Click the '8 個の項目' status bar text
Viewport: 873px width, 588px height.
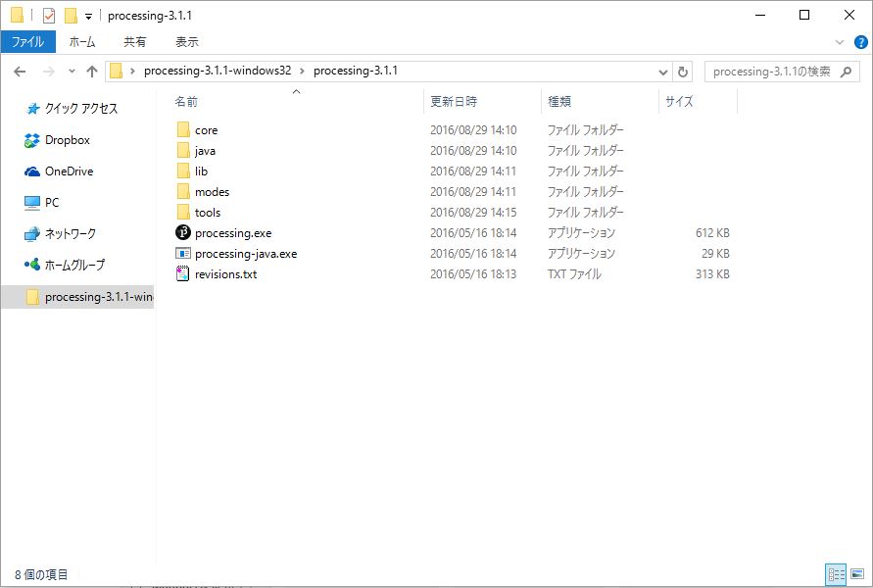pos(41,574)
